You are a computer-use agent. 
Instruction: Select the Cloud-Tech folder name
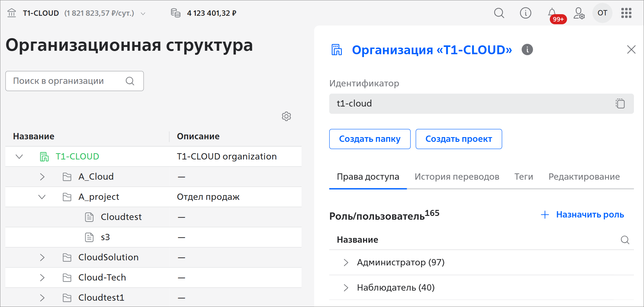point(102,277)
